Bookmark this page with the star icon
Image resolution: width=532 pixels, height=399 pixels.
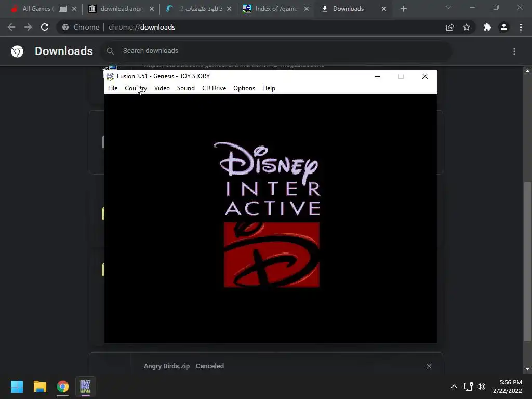[467, 27]
